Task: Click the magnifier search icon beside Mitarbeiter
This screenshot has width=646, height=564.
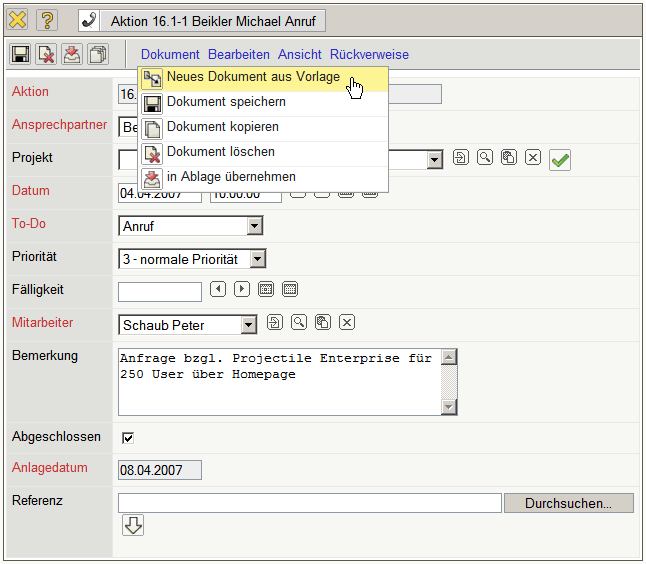Action: [x=299, y=322]
